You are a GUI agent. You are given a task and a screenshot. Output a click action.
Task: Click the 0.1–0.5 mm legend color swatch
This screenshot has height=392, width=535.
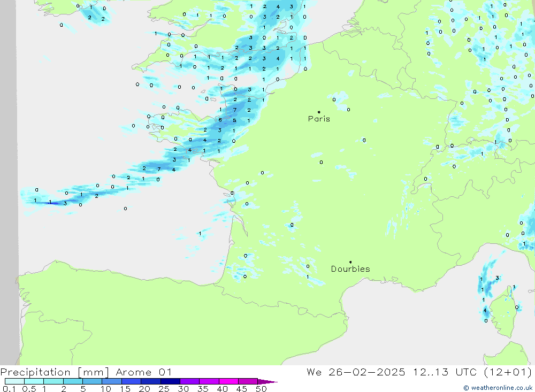click(x=14, y=381)
